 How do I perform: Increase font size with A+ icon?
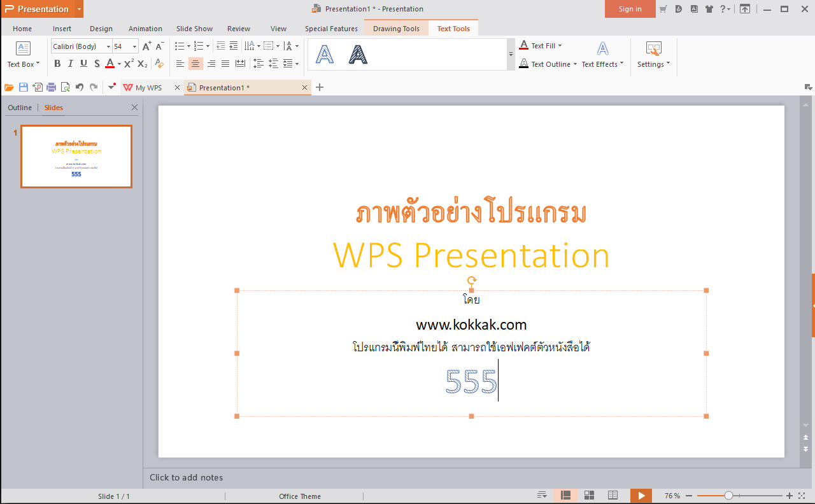click(147, 46)
